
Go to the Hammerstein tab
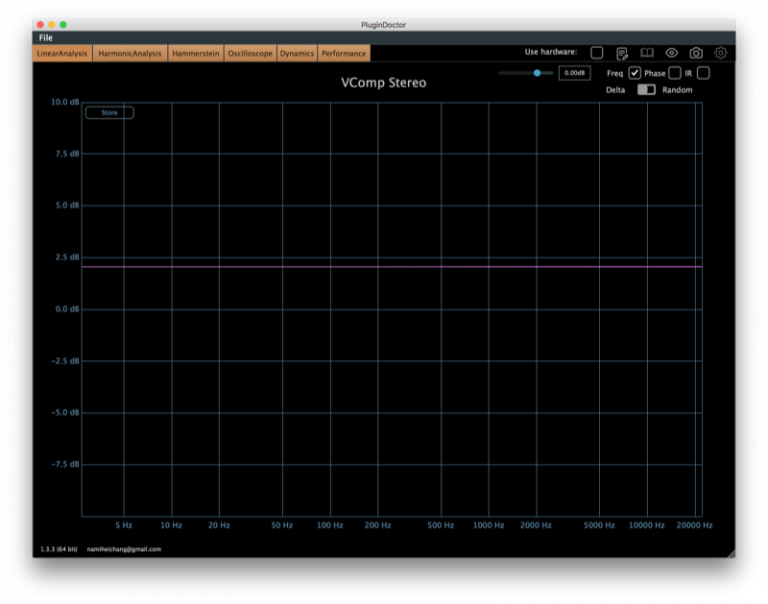[195, 53]
